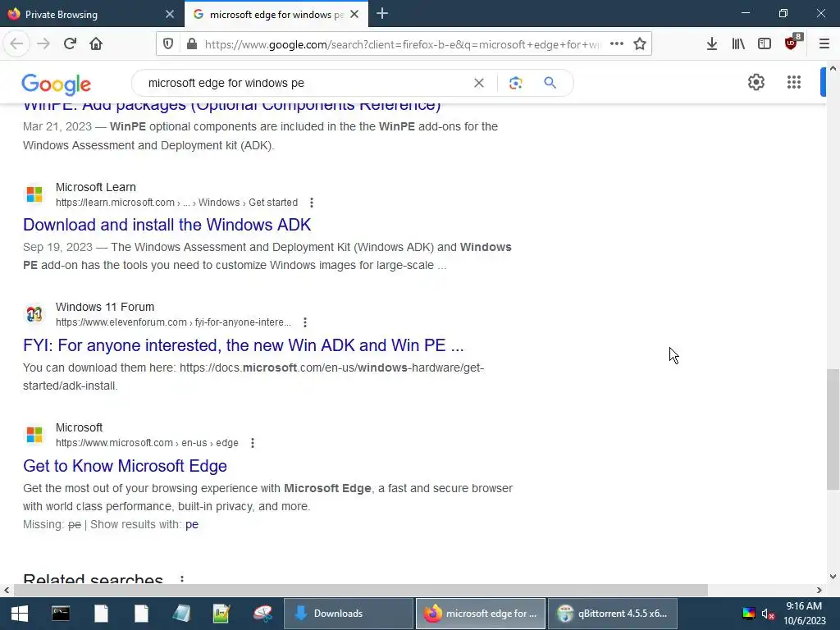This screenshot has height=630, width=840.
Task: Switch to the qBittorrent taskbar window
Action: [x=612, y=614]
